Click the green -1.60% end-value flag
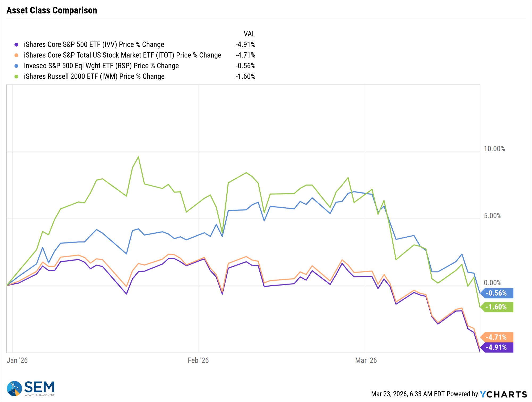This screenshot has height=402, width=532. [x=497, y=307]
